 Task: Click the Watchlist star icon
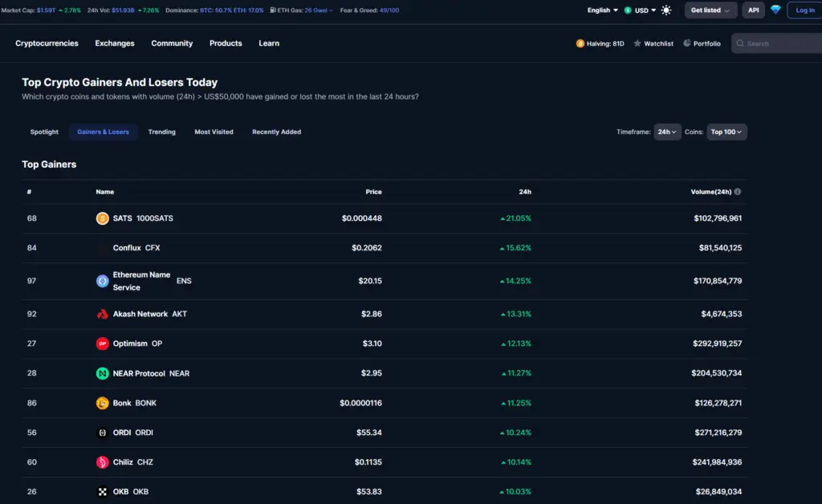click(x=637, y=43)
